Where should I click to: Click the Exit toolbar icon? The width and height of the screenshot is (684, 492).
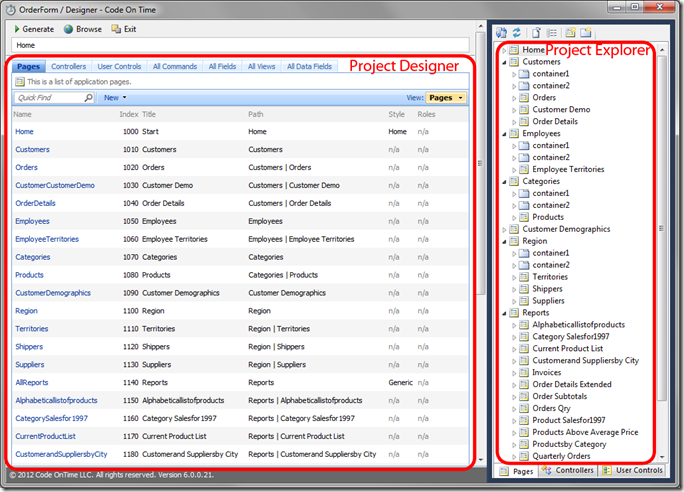click(x=116, y=29)
